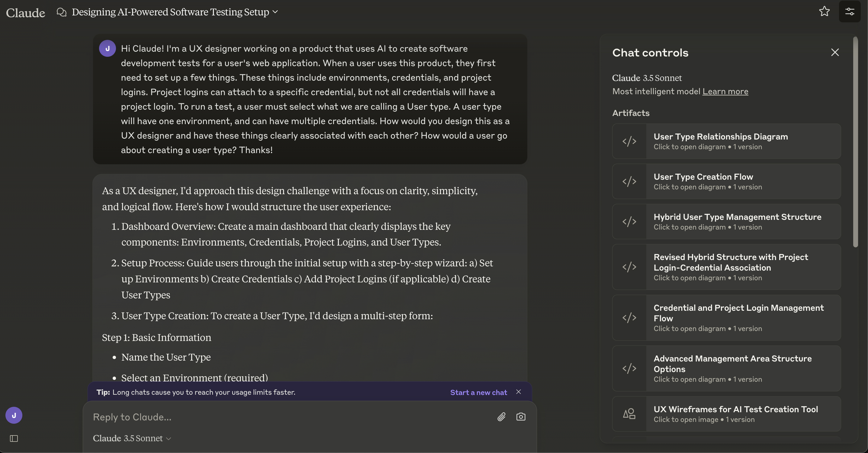
Task: Click Start a new chat link
Action: click(478, 392)
